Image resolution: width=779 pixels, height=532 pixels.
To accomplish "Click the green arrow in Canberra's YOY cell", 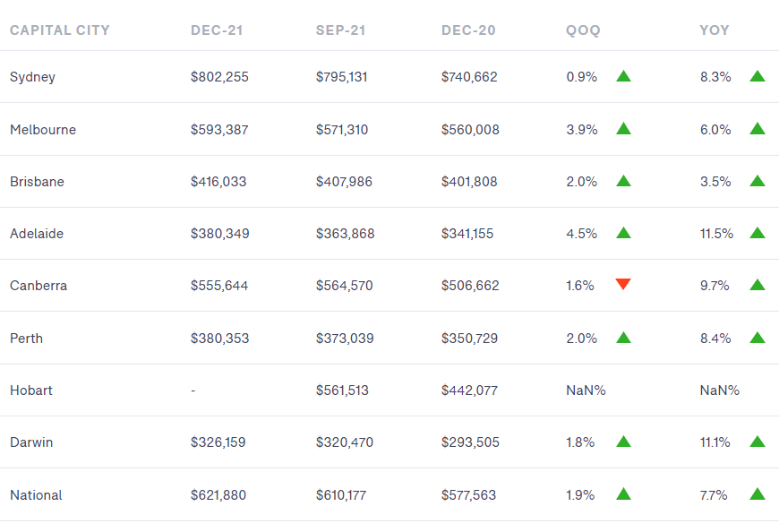I will pos(758,285).
